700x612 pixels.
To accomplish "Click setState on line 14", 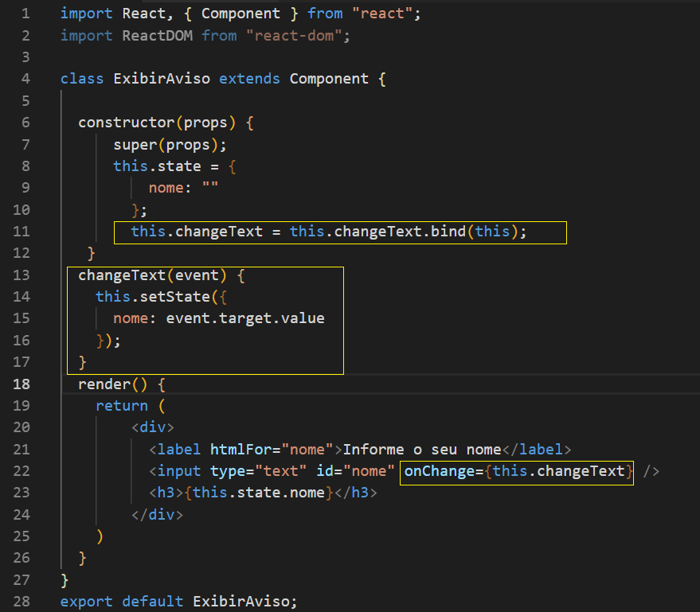I will point(174,297).
